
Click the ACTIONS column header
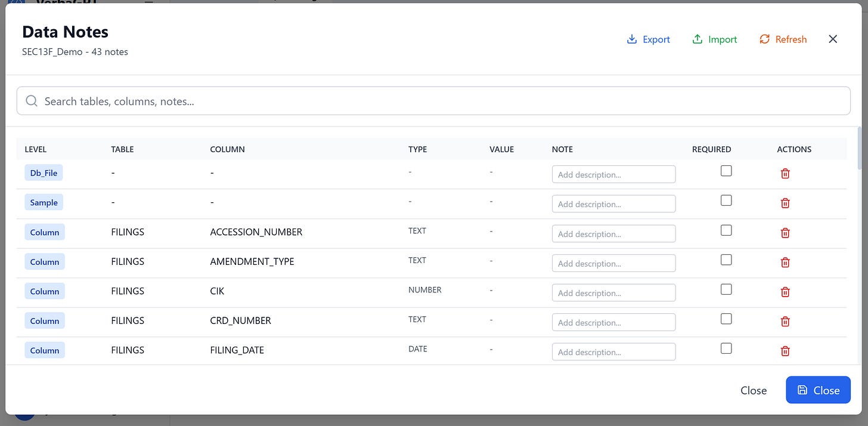794,149
